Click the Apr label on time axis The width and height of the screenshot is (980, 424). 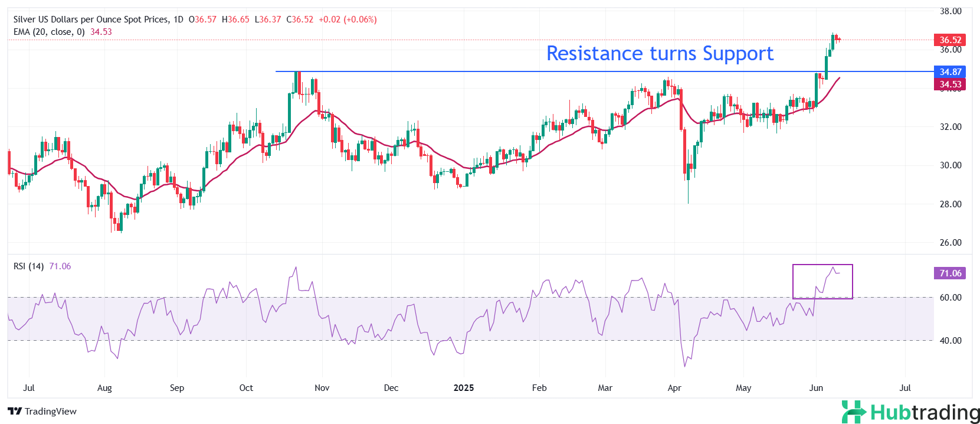click(x=674, y=388)
